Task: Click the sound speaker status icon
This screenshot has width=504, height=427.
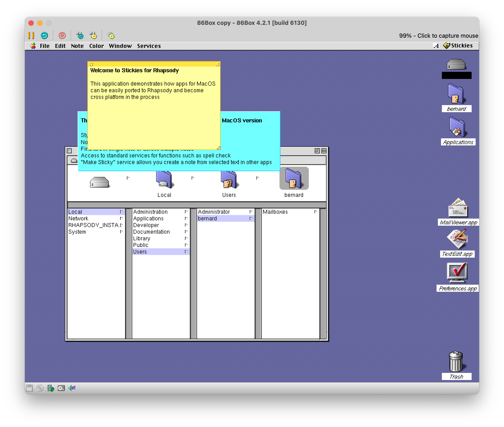Action: point(72,388)
